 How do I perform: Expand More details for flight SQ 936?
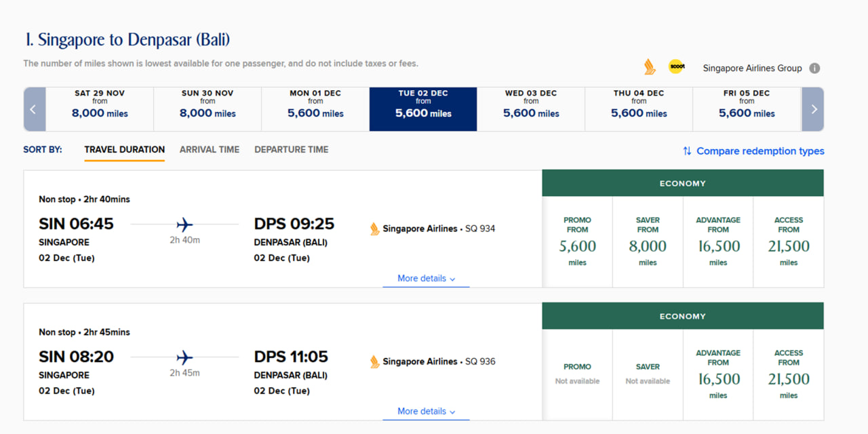426,412
